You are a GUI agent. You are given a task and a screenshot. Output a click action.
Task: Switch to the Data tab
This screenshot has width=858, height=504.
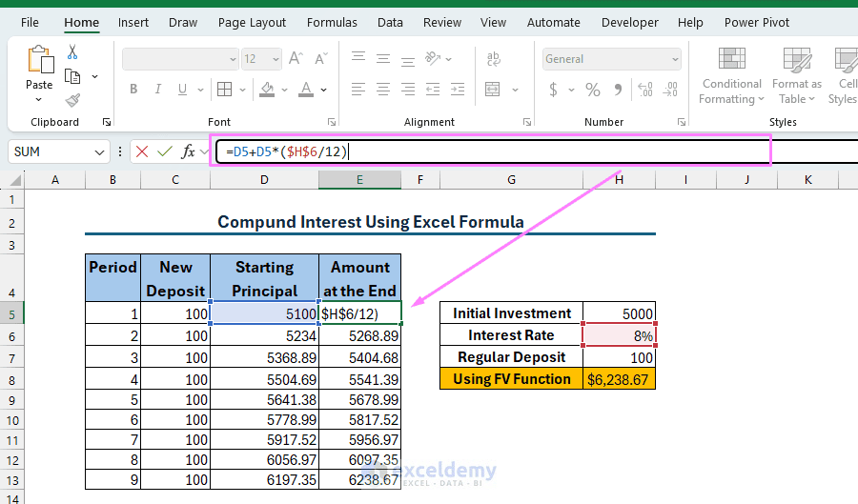click(x=390, y=23)
